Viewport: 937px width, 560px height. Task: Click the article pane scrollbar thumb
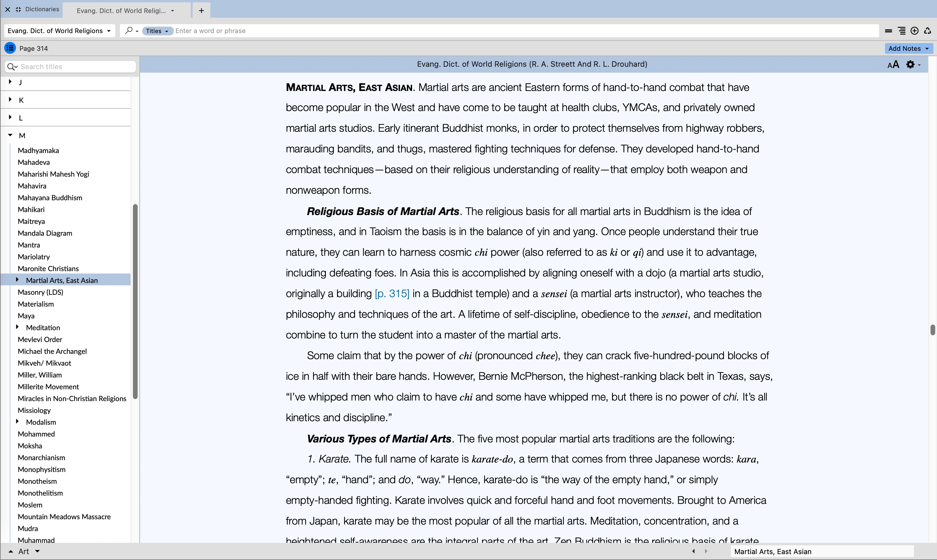933,329
